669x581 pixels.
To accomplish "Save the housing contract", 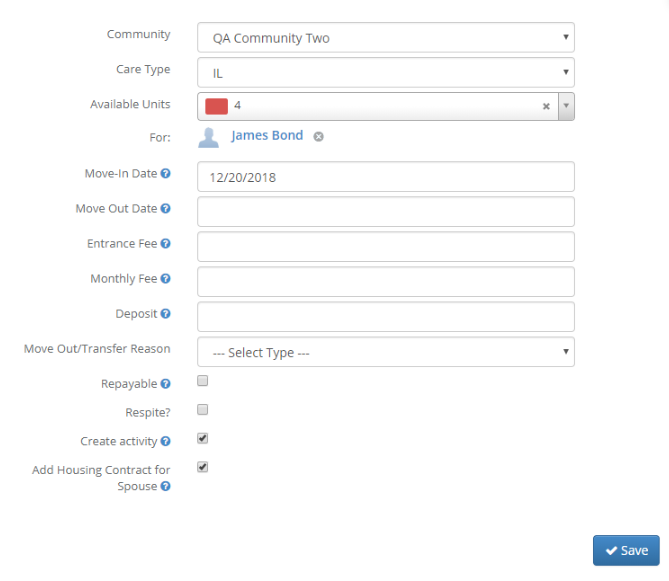I will 626,550.
